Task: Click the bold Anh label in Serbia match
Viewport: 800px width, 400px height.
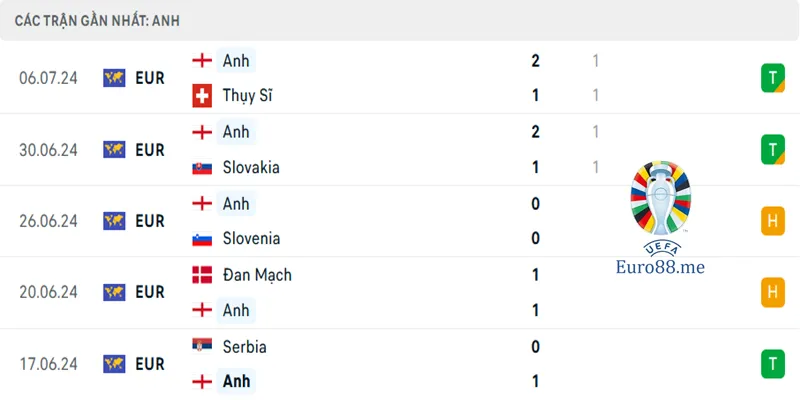Action: tap(236, 381)
